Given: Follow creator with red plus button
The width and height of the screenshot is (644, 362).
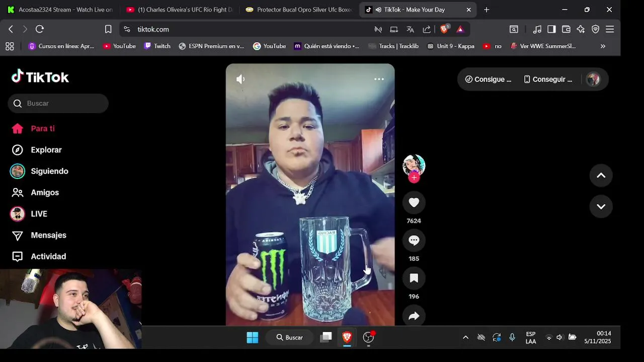Looking at the screenshot, I should coord(414,177).
